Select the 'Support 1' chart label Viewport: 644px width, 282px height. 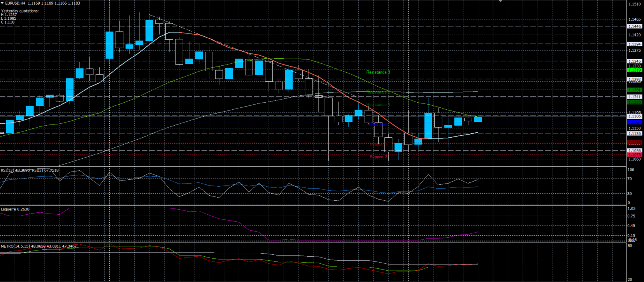tap(378, 145)
